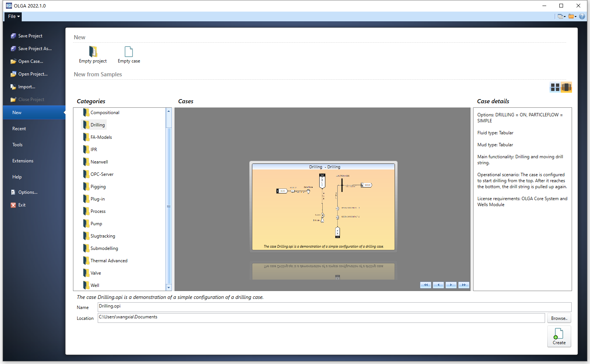Select the Pigging category

[94, 187]
